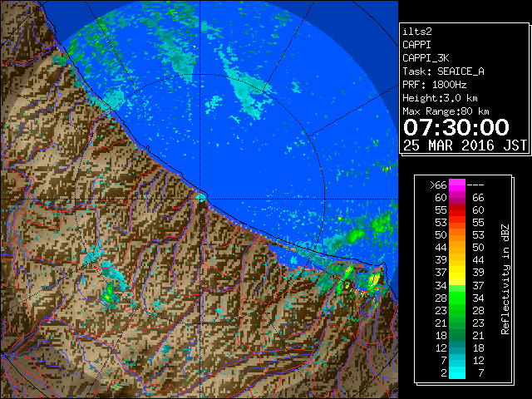Pick the red 55–60 dBZ legend swatch
The width and height of the screenshot is (532, 399).
coord(457,210)
